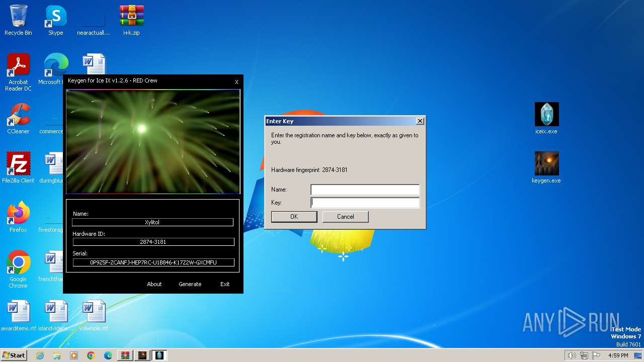Open the Start menu
644x362 pixels.
[14, 355]
